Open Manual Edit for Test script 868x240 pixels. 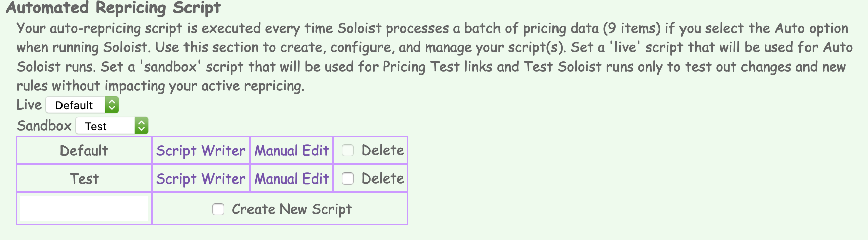291,178
